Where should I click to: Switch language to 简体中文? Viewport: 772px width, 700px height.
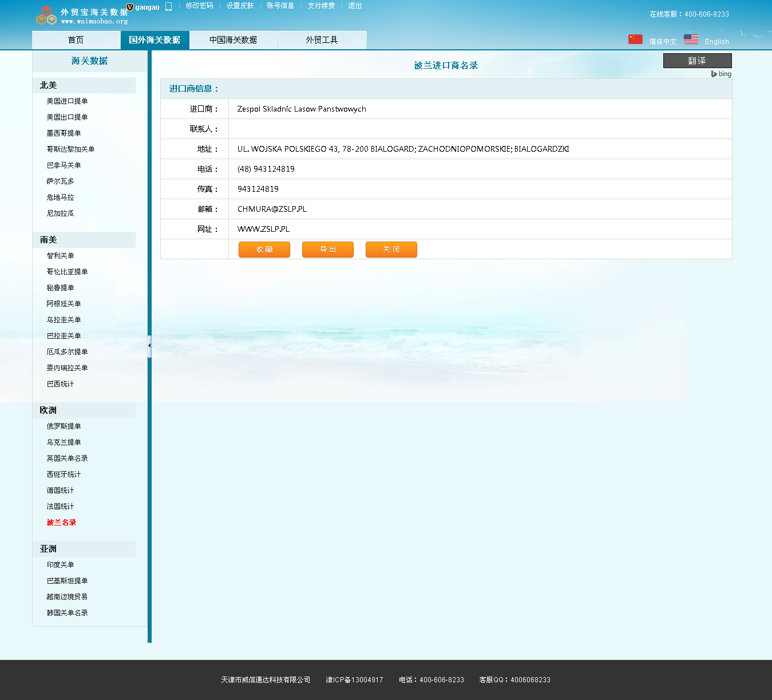point(663,42)
